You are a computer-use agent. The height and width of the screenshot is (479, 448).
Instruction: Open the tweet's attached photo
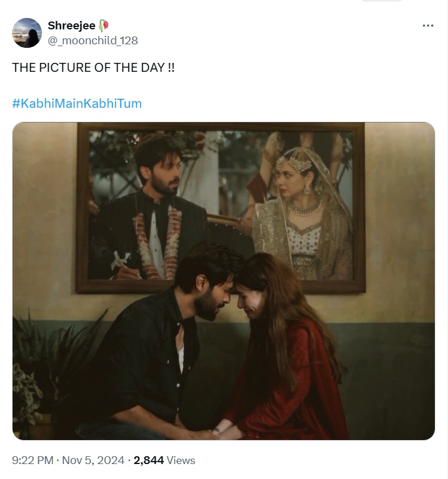(224, 281)
